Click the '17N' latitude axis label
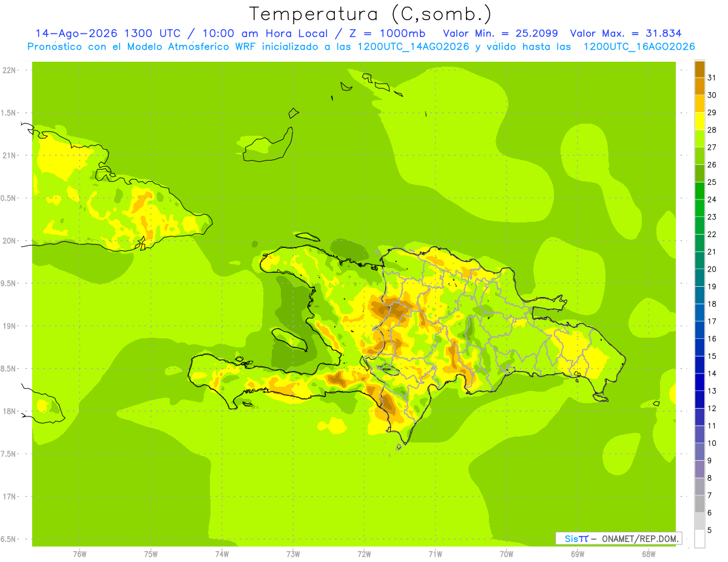Screen dimensions: 728x562 point(10,497)
